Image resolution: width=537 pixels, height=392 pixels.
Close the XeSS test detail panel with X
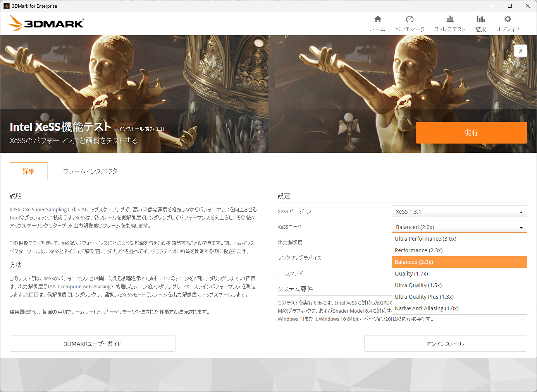(521, 51)
